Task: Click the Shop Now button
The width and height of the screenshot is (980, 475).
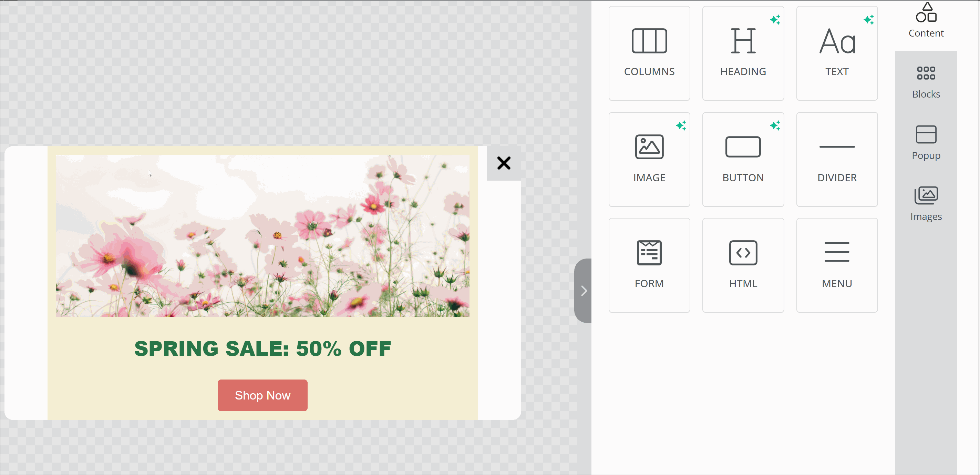Action: point(262,395)
